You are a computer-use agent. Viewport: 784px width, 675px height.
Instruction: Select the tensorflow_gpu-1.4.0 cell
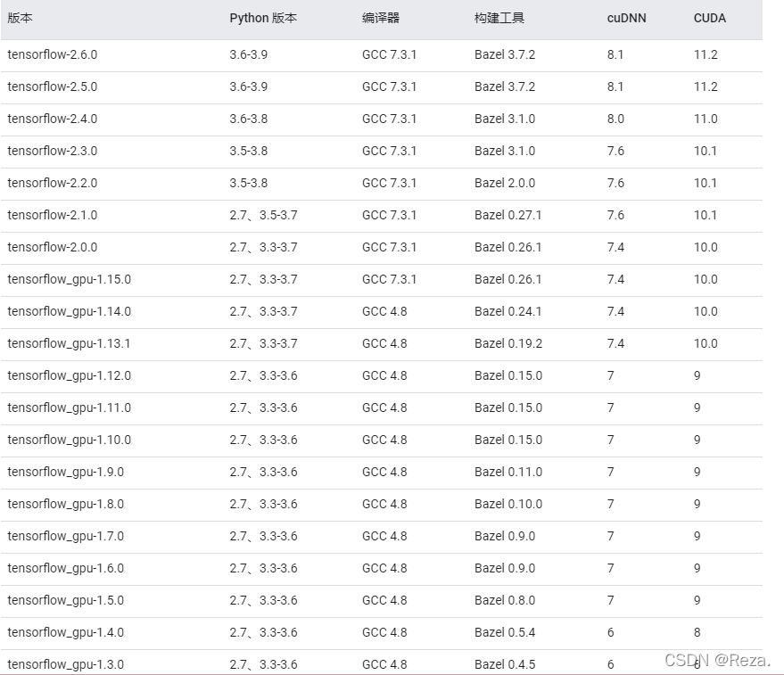[65, 632]
